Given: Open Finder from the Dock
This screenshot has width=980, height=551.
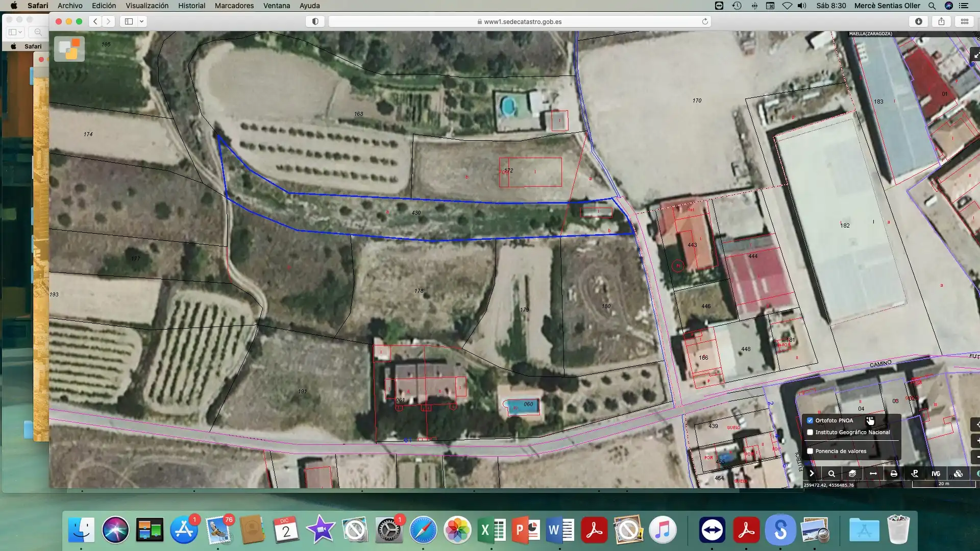Looking at the screenshot, I should pos(81,530).
